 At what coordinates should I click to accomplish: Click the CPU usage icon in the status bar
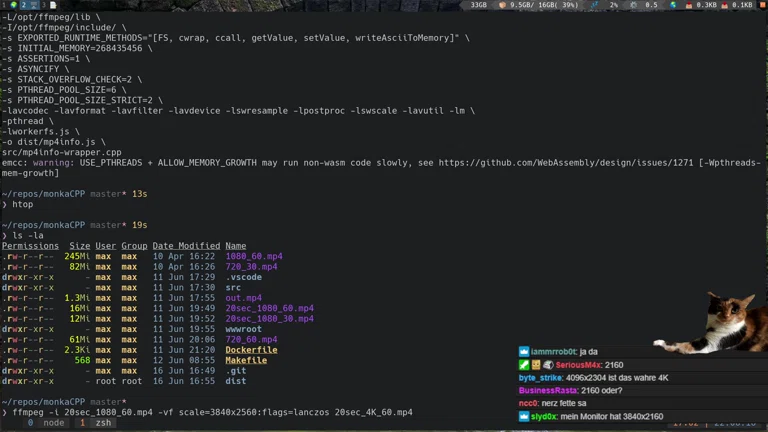point(598,5)
